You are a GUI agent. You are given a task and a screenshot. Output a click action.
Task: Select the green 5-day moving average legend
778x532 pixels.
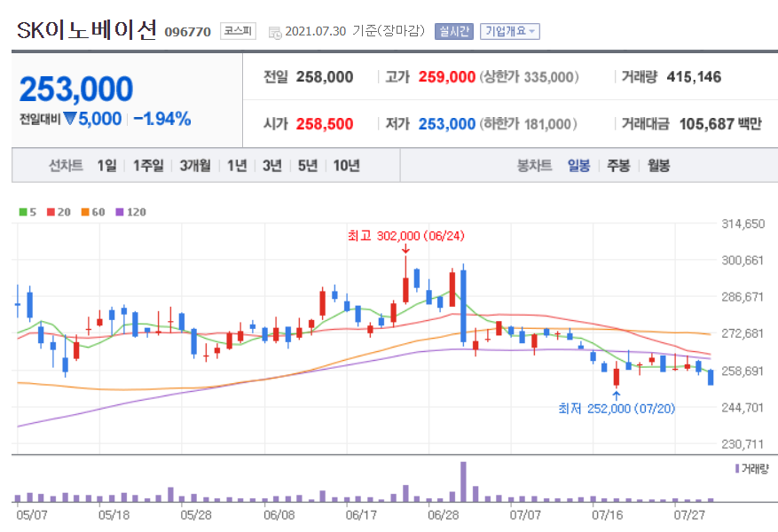[28, 212]
